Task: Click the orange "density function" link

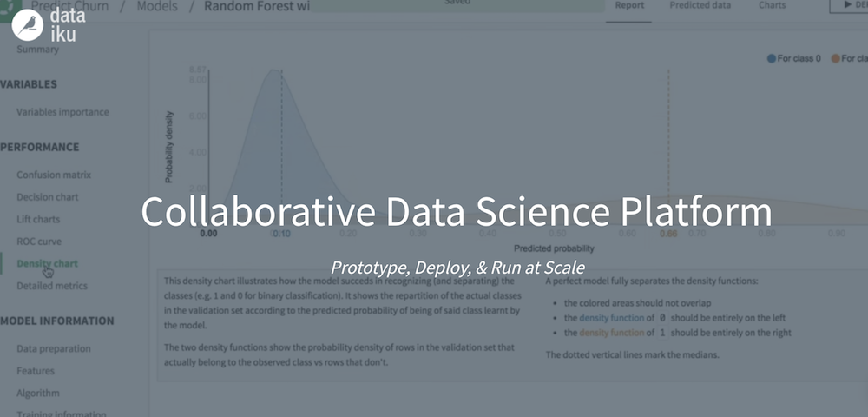Action: [611, 333]
